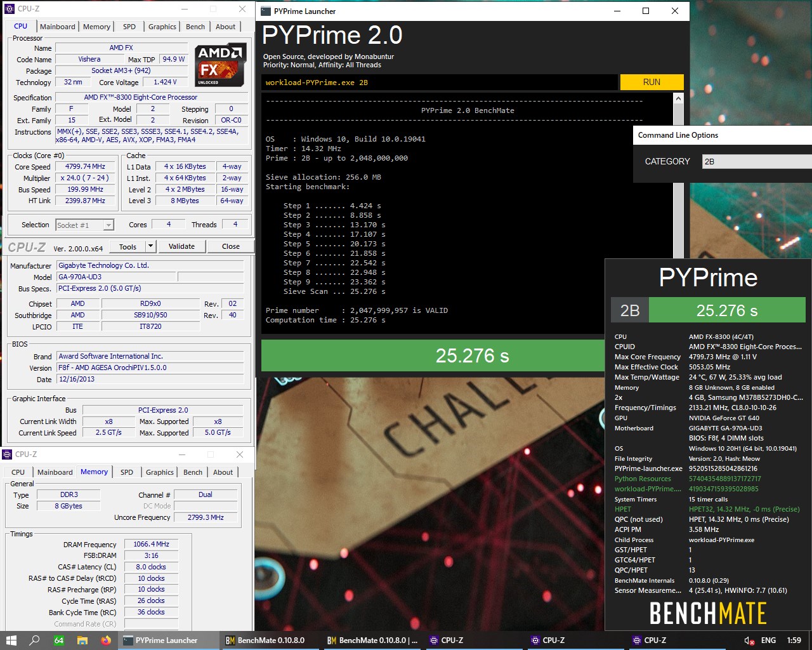Click the Tools button in CPU-Z
812x650 pixels.
[128, 246]
